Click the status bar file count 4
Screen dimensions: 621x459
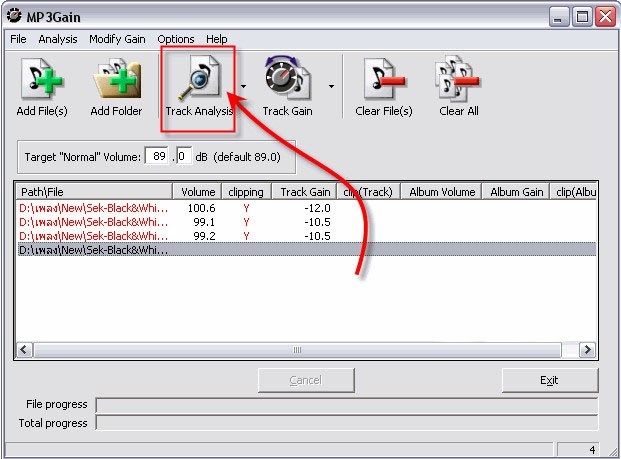[578, 450]
